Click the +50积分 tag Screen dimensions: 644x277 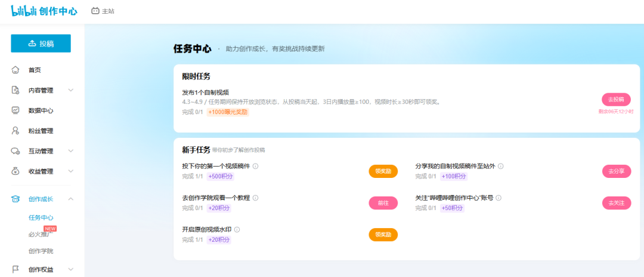click(x=452, y=208)
